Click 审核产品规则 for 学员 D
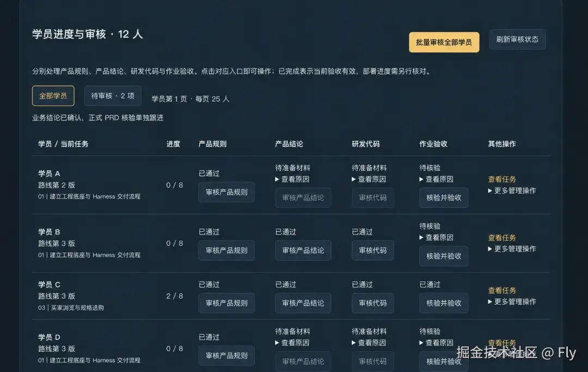Viewport: 588px width, 372px height. pos(226,356)
